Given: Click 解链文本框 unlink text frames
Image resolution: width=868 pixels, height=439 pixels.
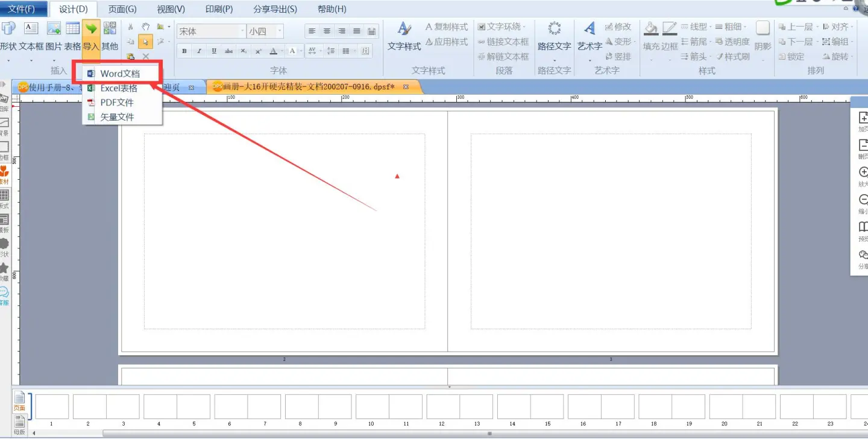Looking at the screenshot, I should coord(503,57).
